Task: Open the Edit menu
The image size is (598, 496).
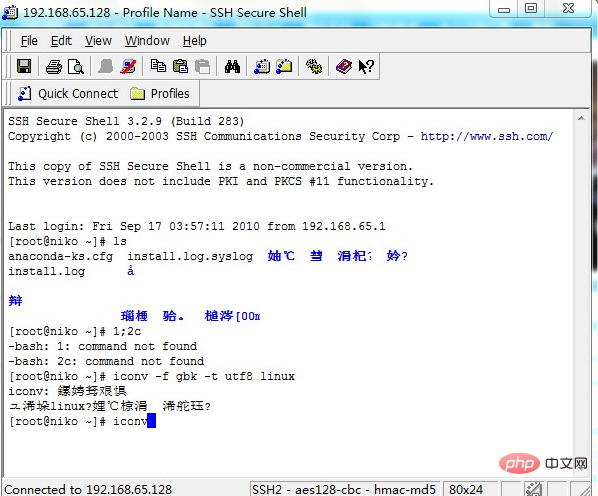Action: (x=61, y=41)
